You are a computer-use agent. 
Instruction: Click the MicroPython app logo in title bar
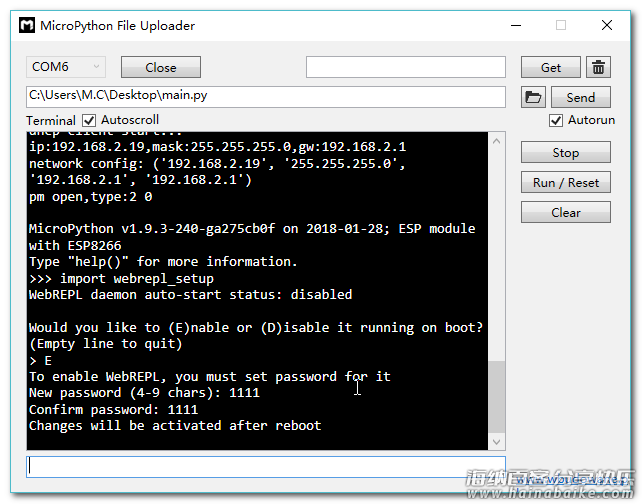(x=27, y=25)
